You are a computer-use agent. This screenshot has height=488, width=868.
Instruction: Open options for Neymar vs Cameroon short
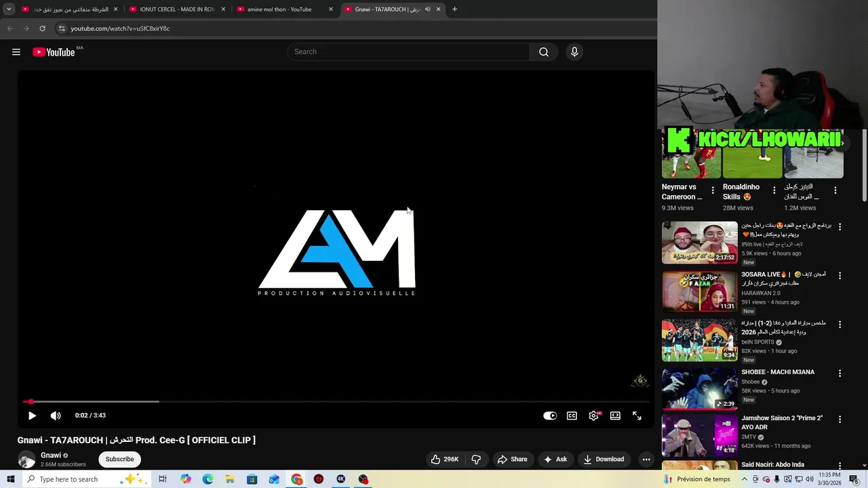coord(713,190)
